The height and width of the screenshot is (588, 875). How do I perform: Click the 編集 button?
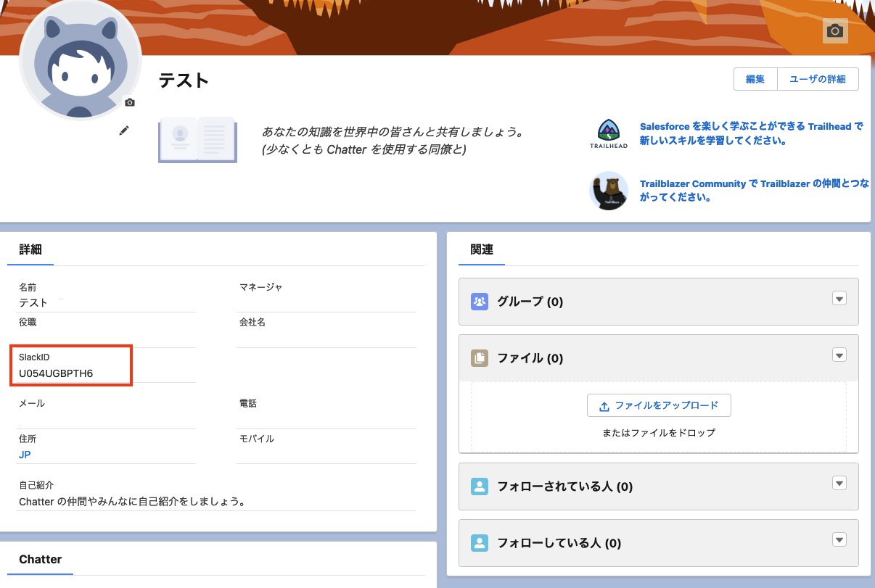(x=755, y=78)
